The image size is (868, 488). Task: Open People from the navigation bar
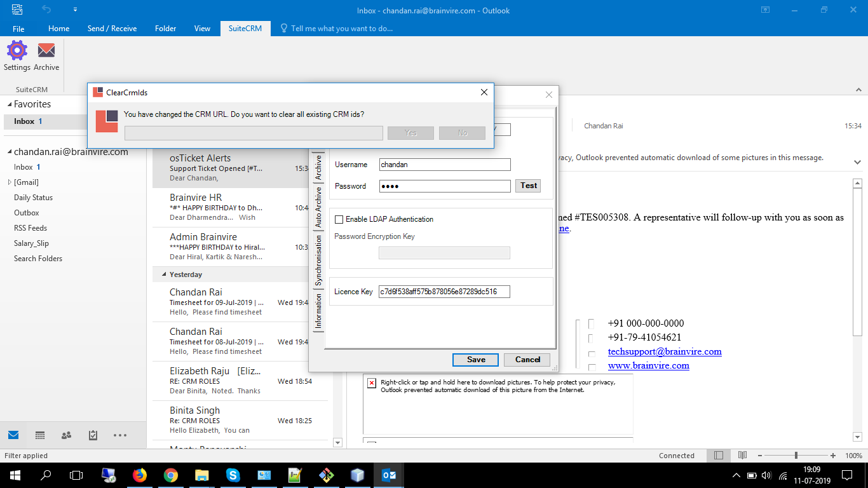tap(66, 435)
